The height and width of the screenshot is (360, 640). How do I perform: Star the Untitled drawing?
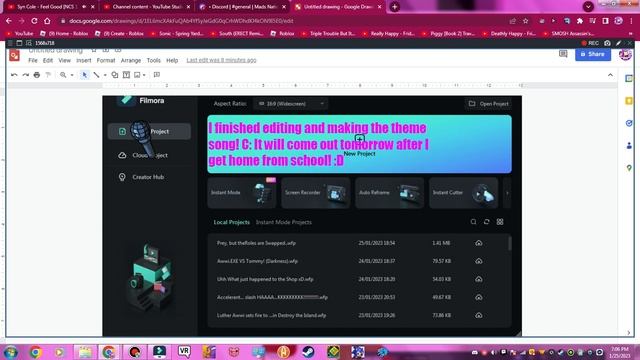(94, 51)
